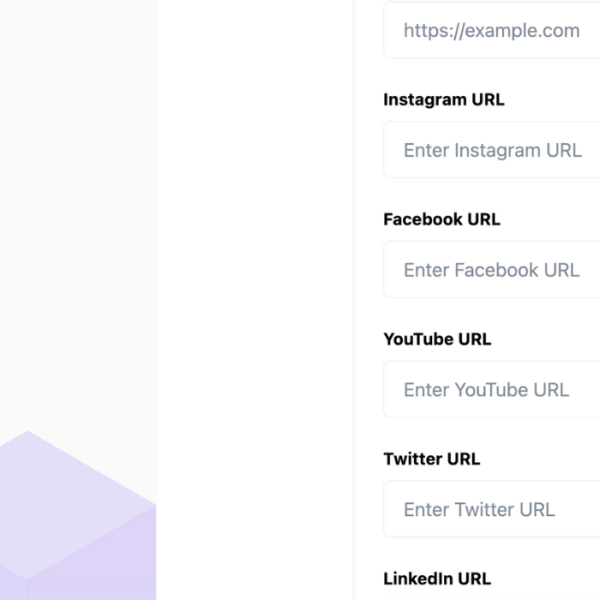Focus the Twitter URL input field
The height and width of the screenshot is (600, 600).
(x=491, y=510)
